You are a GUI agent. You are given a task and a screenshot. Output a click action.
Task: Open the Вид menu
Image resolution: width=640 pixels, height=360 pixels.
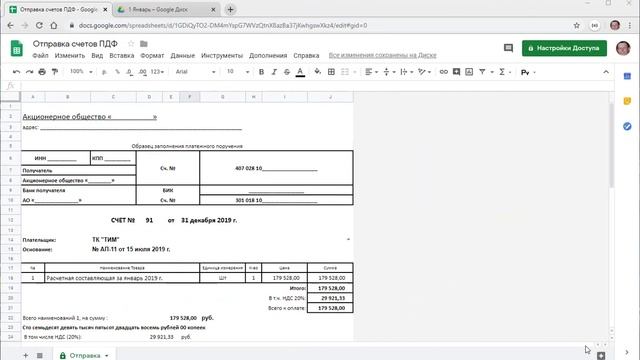tap(97, 56)
